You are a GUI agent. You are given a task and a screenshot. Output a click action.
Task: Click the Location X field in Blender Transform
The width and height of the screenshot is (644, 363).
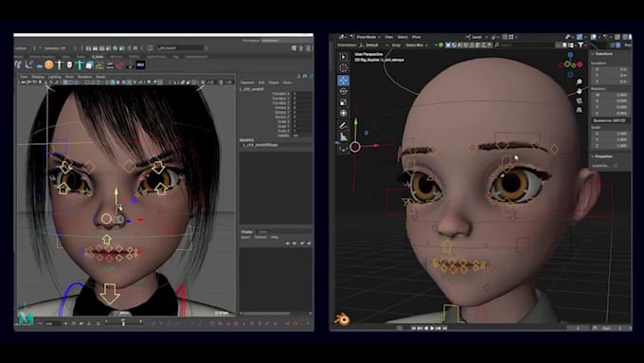[x=610, y=69]
